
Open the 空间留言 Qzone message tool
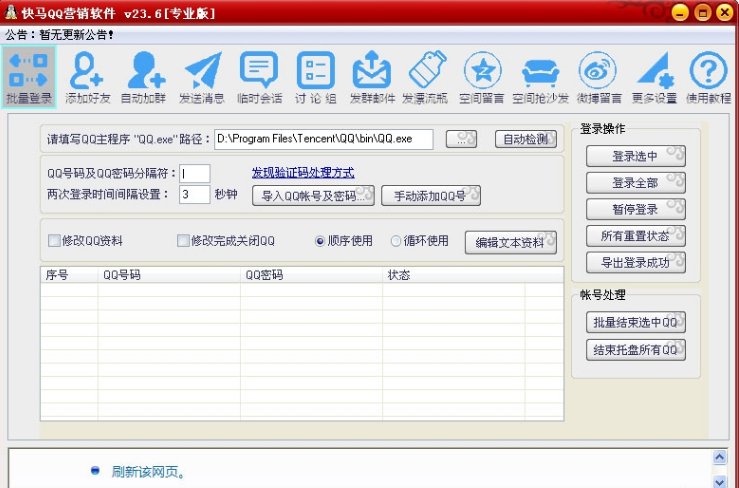(x=482, y=77)
